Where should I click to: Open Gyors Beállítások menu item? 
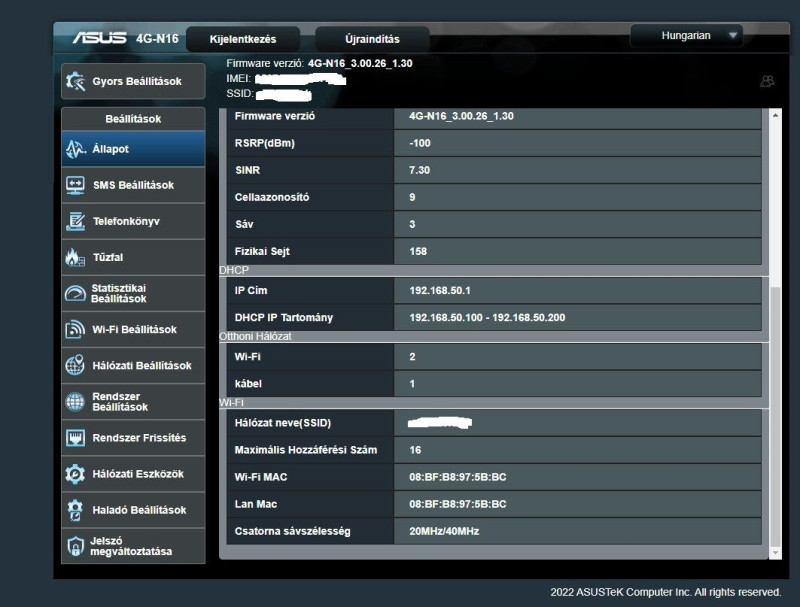pos(133,81)
